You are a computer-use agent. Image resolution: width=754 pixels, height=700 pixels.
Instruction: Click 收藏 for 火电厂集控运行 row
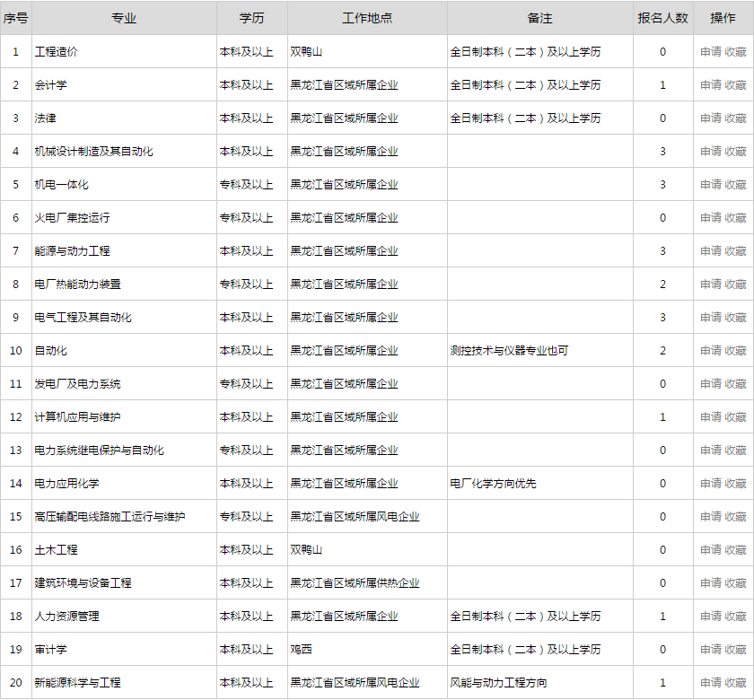(x=735, y=218)
